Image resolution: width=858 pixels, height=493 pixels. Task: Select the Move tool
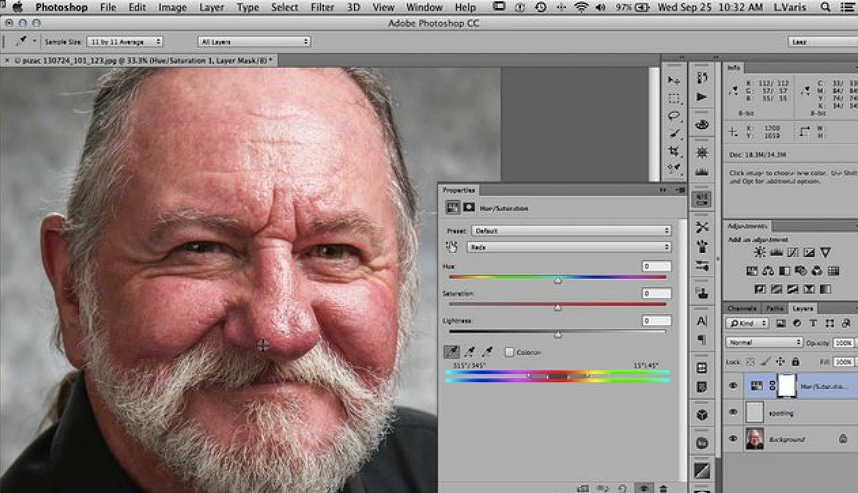tap(675, 80)
